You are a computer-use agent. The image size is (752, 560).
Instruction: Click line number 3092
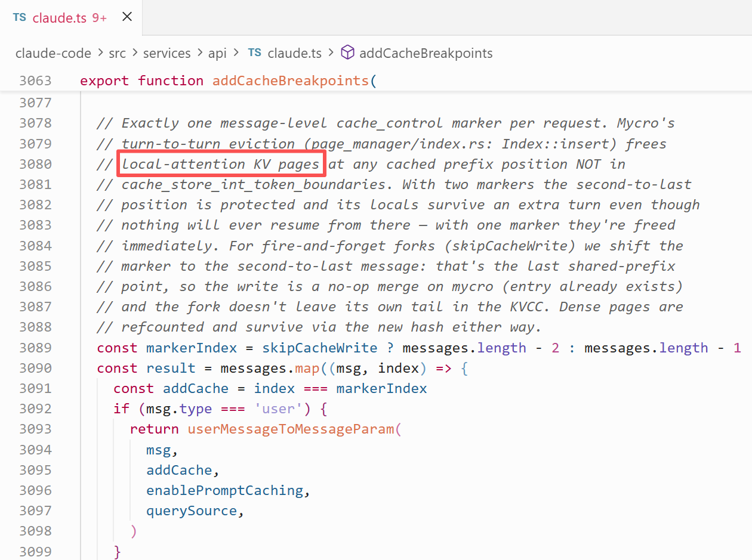tap(35, 409)
